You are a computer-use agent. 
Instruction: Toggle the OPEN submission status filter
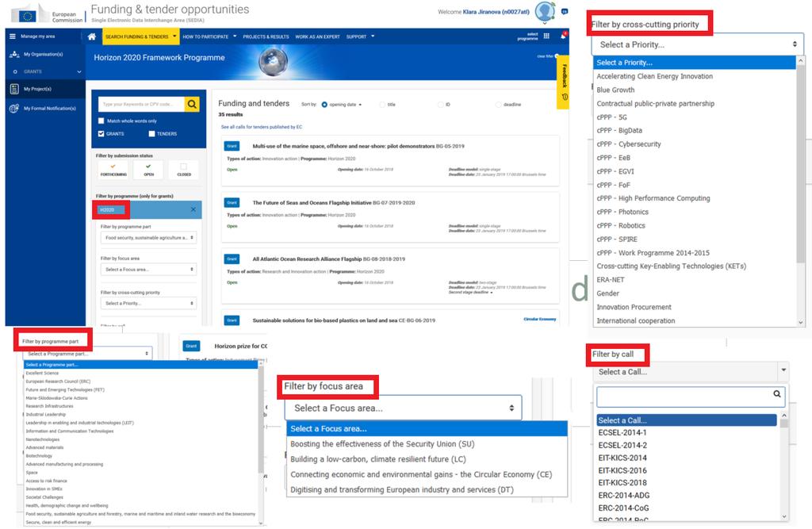tap(148, 170)
